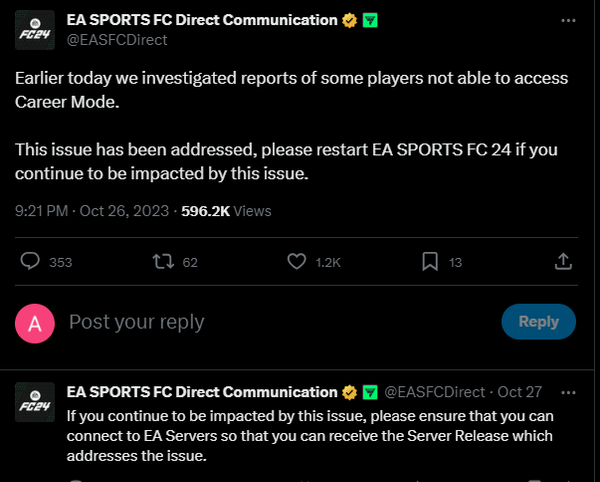Open the three-dot more menu on main post

[569, 20]
